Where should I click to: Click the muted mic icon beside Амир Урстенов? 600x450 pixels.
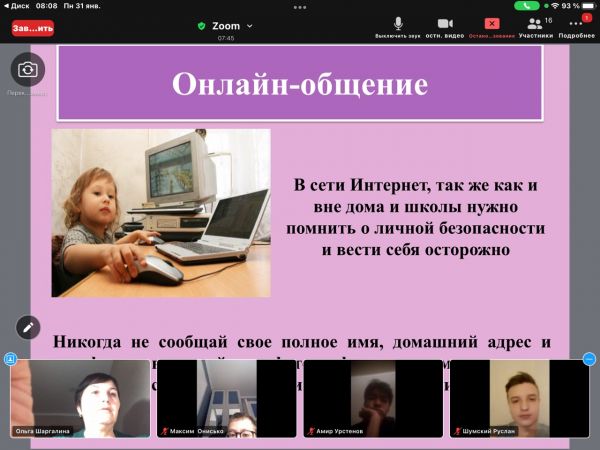[309, 431]
